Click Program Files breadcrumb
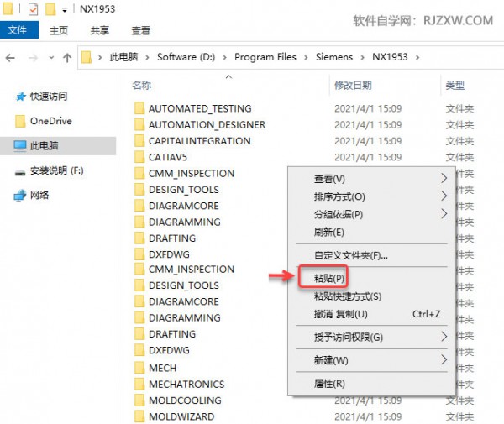Viewport: 504px width, 424px height. pos(265,57)
